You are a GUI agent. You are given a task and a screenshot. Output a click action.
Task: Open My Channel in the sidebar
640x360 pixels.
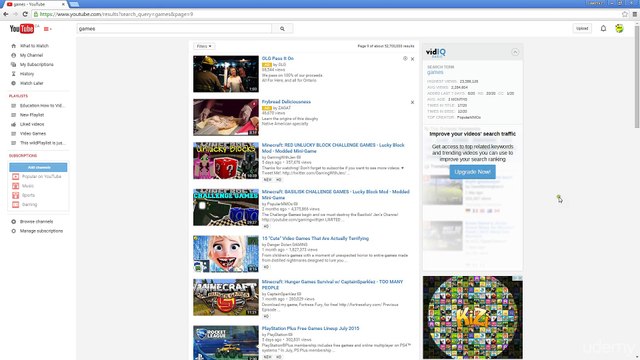[31, 55]
